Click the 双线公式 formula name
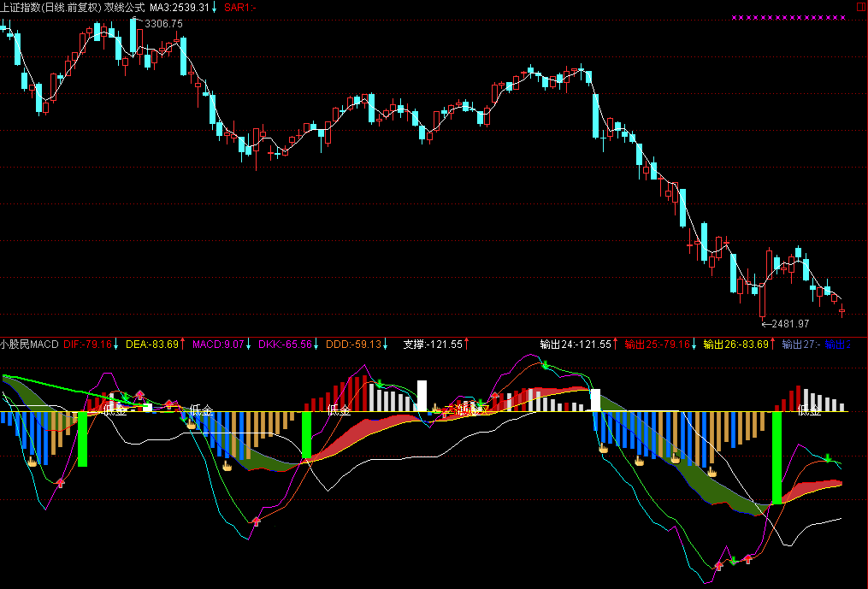The width and height of the screenshot is (868, 589). click(x=125, y=7)
